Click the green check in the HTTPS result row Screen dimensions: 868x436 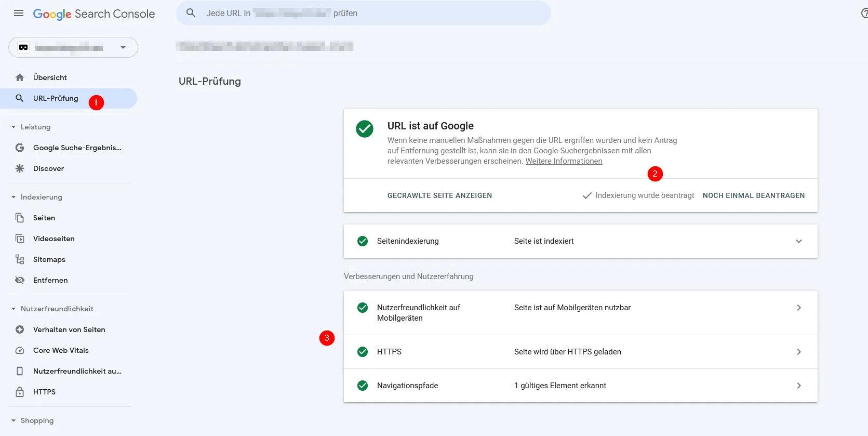click(x=363, y=352)
